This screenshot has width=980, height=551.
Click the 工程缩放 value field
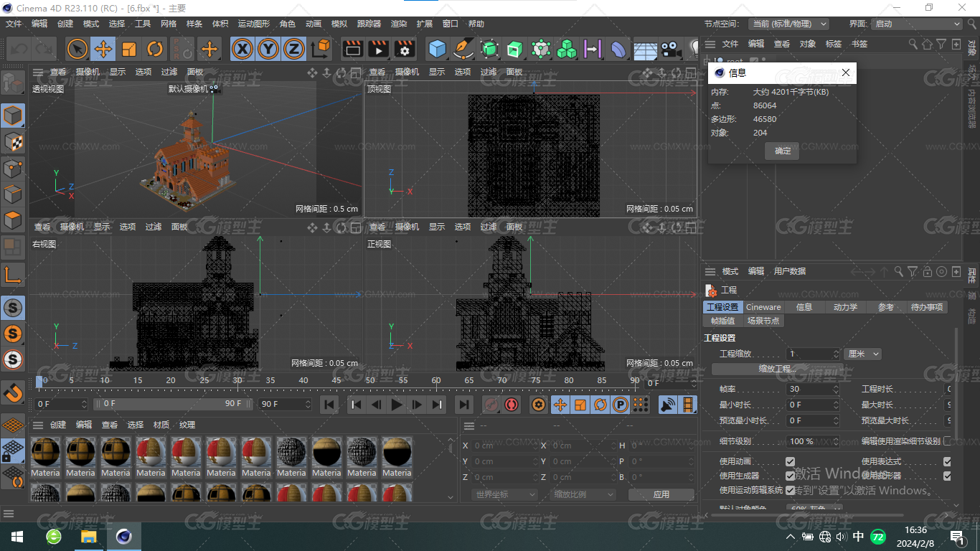(812, 354)
